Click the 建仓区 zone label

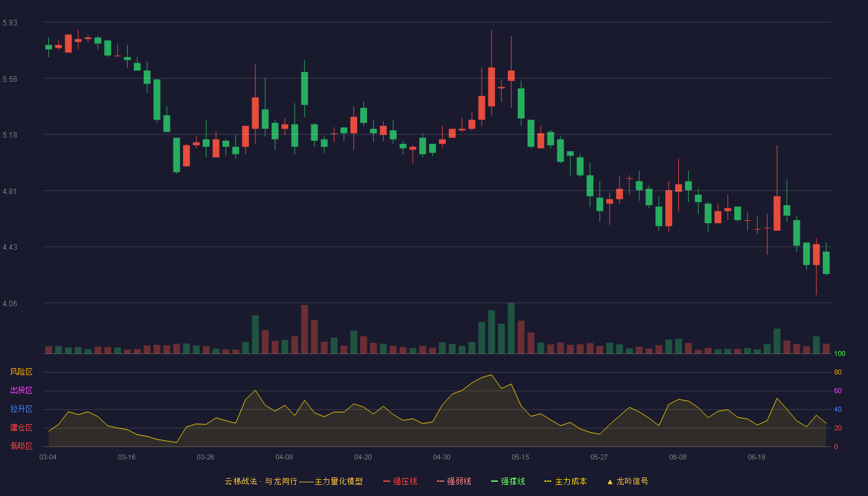point(21,428)
